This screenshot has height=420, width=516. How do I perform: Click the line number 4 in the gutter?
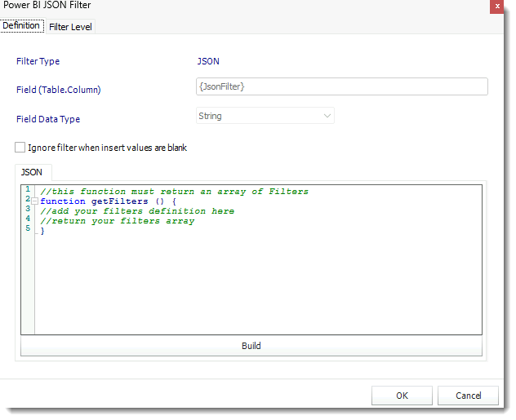[28, 219]
